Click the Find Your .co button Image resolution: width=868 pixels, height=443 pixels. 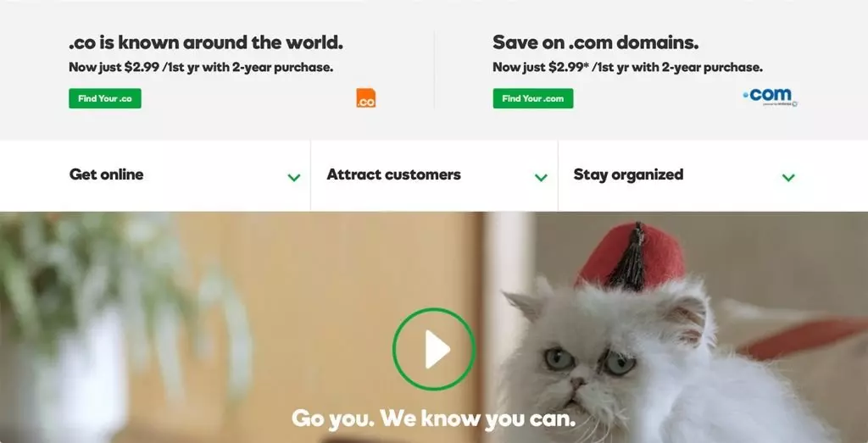(104, 98)
